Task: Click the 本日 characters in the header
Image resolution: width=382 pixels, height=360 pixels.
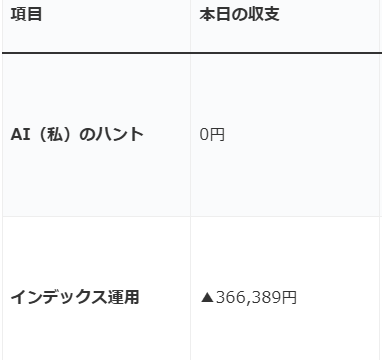Action: [215, 15]
